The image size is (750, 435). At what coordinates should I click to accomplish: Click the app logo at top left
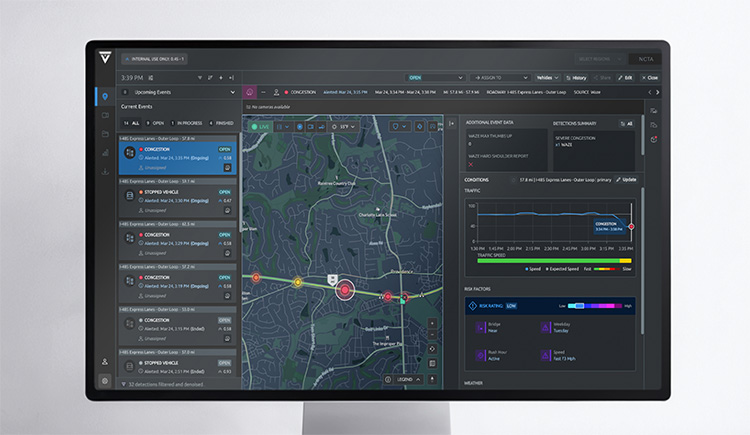point(105,57)
